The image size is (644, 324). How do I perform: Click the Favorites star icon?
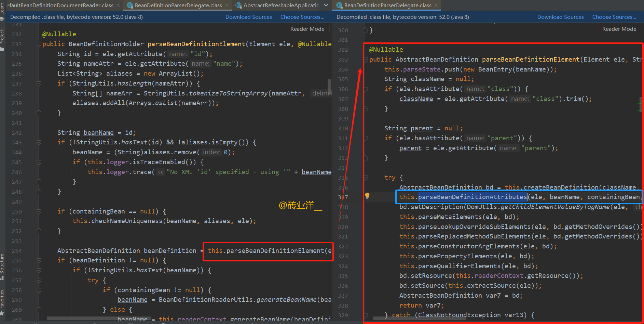pyautogui.click(x=2, y=313)
